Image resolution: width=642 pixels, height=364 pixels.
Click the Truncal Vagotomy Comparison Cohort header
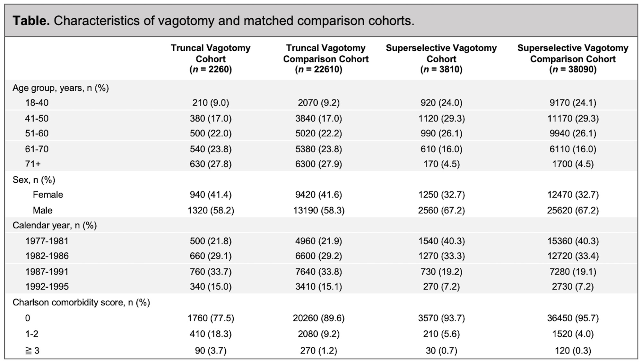(x=325, y=59)
